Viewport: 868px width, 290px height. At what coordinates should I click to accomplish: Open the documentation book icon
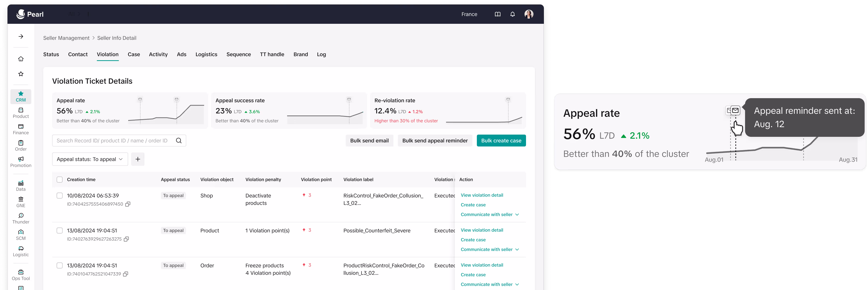[497, 14]
